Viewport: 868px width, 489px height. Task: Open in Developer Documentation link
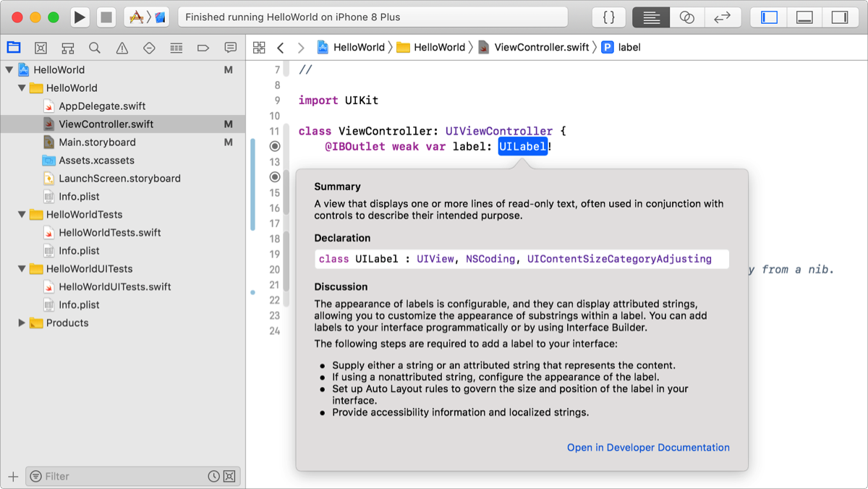point(648,448)
